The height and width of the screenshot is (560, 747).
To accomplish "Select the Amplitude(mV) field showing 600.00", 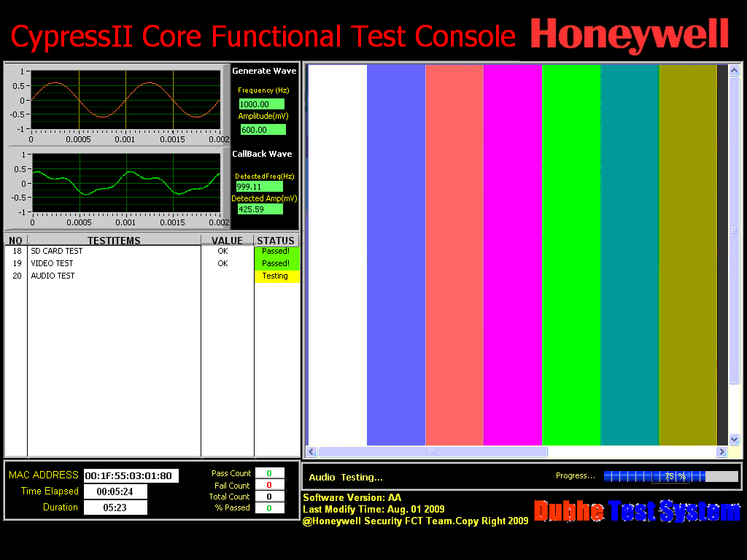I will pos(263,130).
